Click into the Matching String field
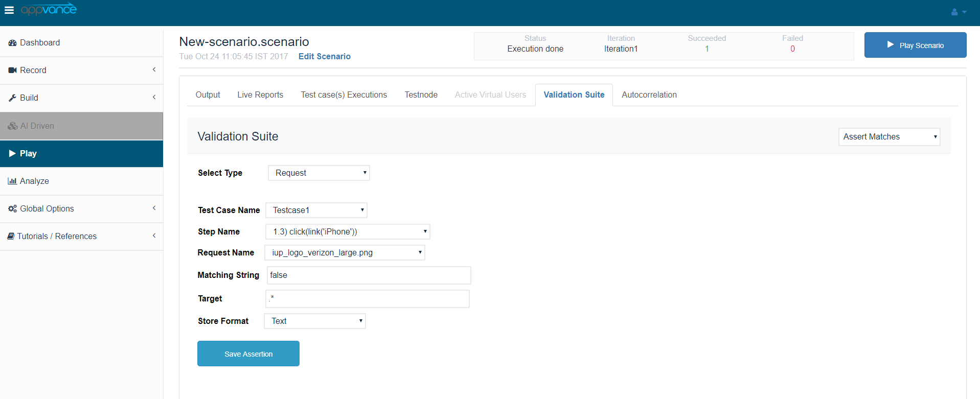 (x=369, y=275)
